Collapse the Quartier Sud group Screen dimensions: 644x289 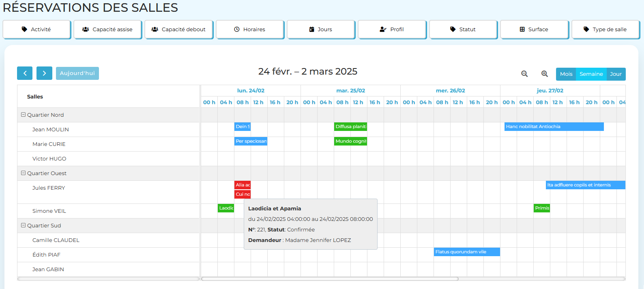(x=24, y=225)
